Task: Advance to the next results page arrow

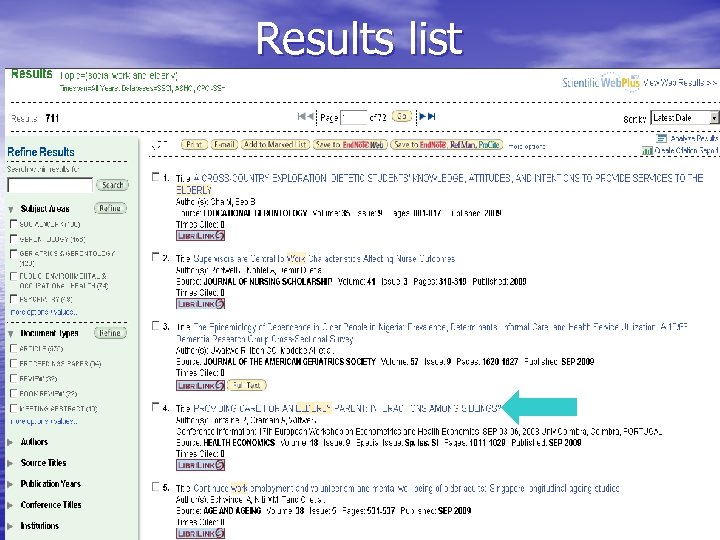Action: coord(422,117)
